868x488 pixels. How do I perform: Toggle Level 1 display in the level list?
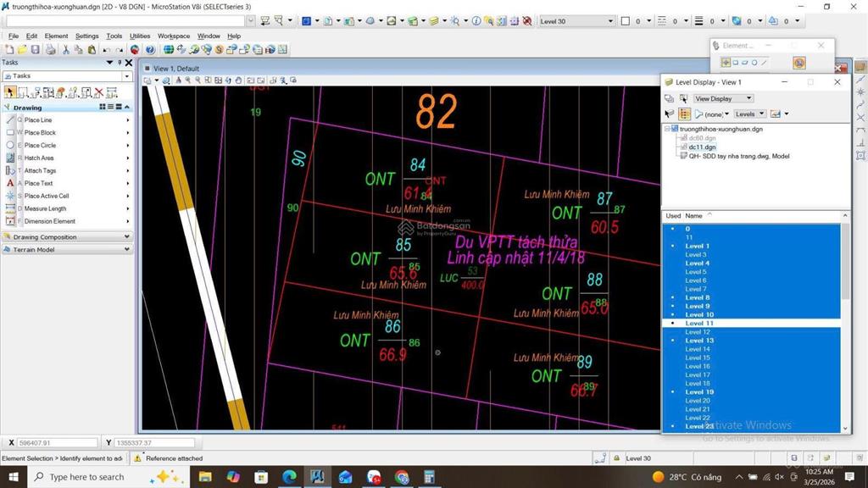(x=752, y=247)
